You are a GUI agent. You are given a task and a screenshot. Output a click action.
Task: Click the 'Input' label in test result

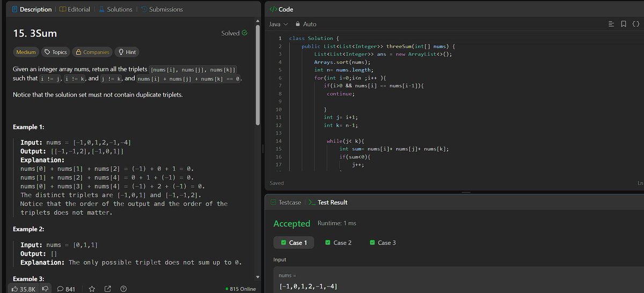[280, 260]
